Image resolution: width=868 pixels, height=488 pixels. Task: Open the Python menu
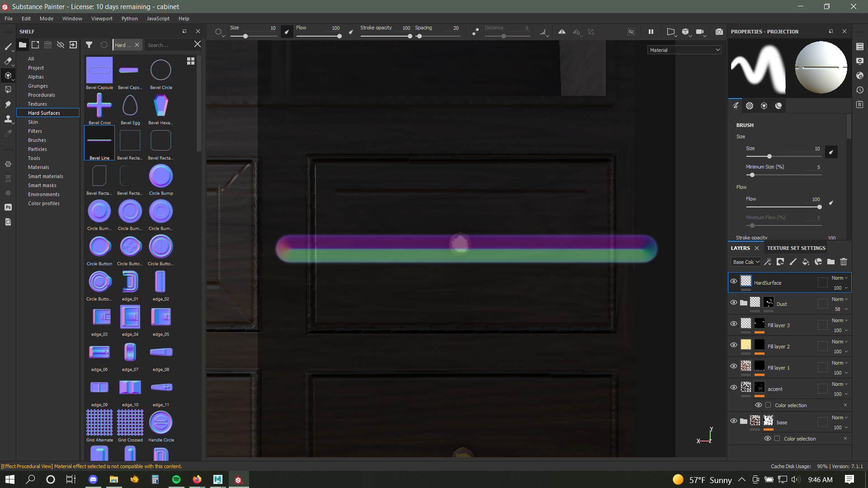coord(129,19)
